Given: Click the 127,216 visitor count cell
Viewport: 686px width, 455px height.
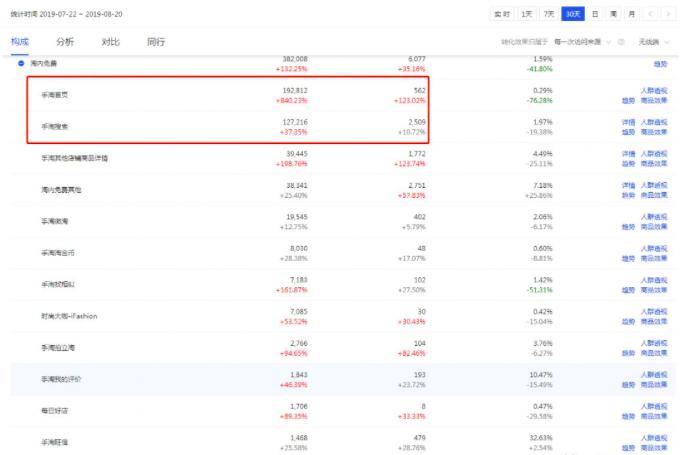Looking at the screenshot, I should tap(295, 122).
